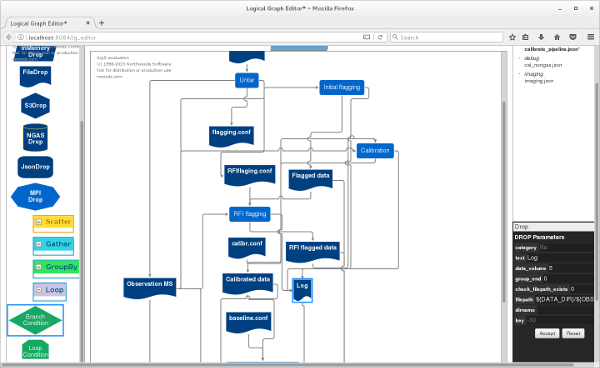Click the palette vertical scrollbar
The image size is (600, 368).
(x=82, y=241)
